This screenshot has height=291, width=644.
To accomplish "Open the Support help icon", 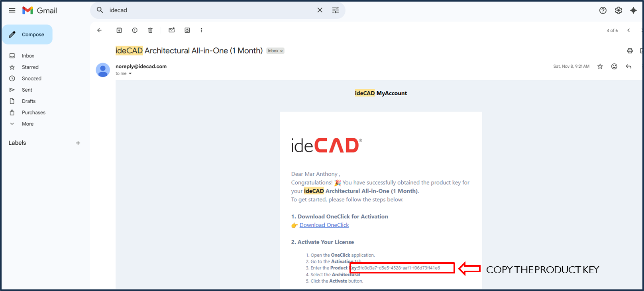I will [x=603, y=10].
